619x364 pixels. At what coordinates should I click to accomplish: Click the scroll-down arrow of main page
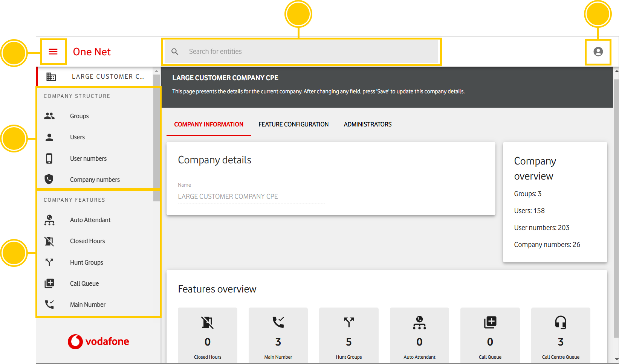pyautogui.click(x=616, y=359)
